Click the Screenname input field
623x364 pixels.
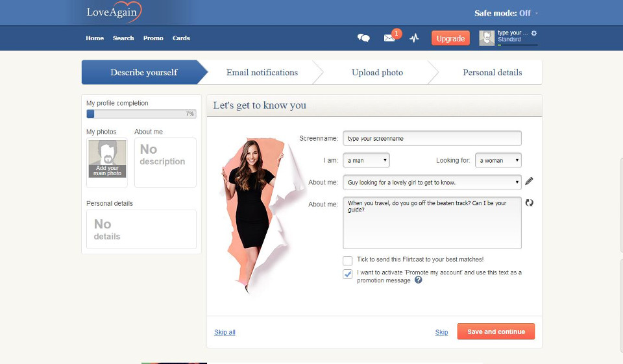pos(432,138)
